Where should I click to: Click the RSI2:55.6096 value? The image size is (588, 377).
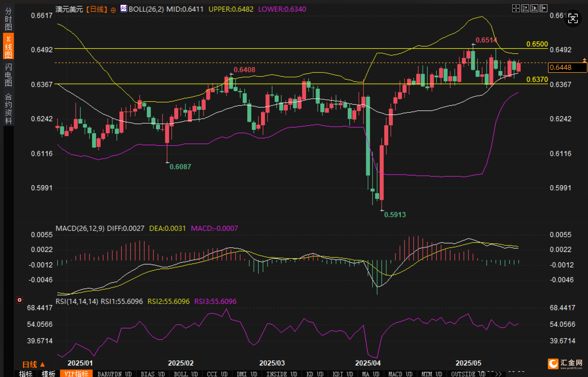point(169,301)
